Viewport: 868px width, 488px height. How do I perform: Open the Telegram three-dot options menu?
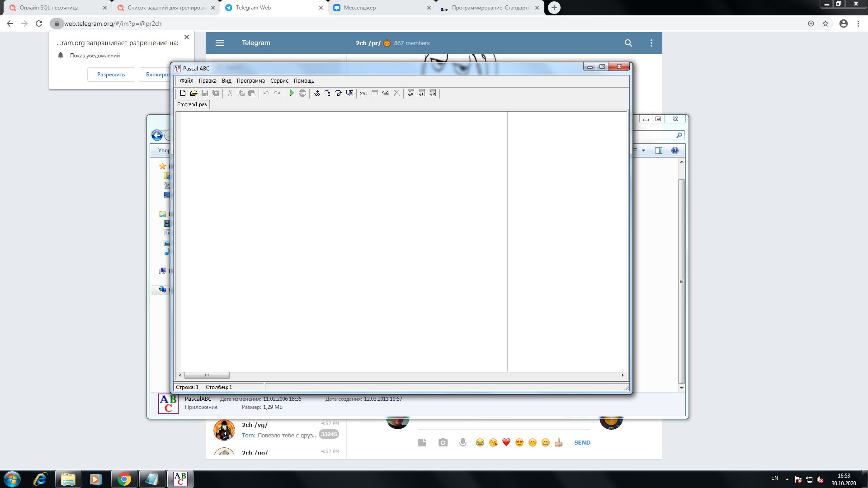[x=651, y=43]
